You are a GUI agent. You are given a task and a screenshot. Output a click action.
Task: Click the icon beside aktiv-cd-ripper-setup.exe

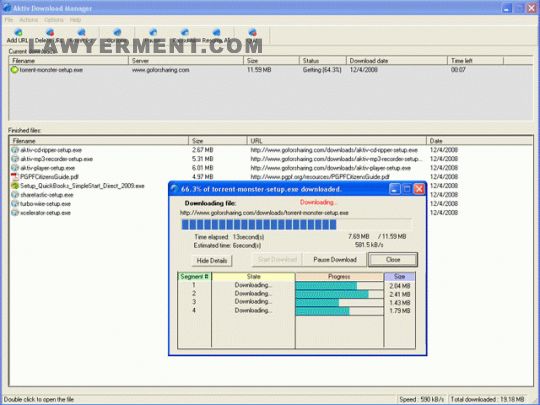click(x=15, y=150)
